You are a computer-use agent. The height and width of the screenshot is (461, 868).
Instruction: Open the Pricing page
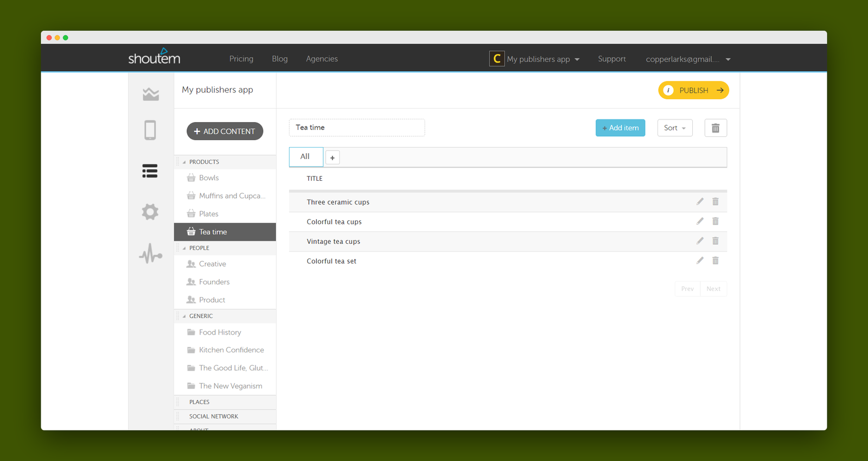[241, 59]
